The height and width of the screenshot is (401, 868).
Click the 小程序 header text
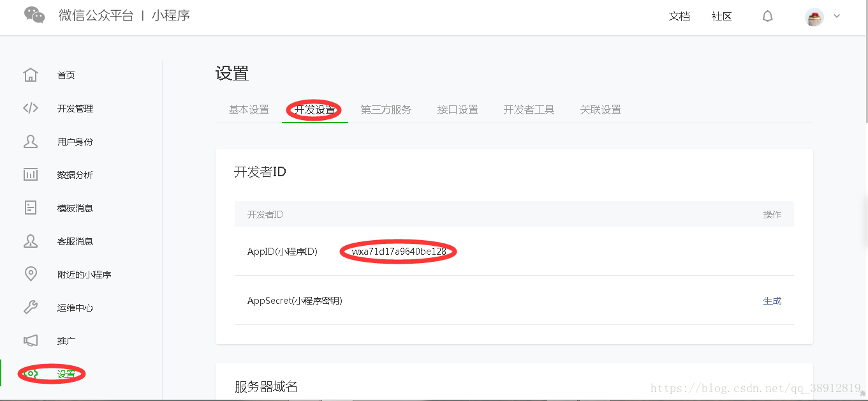click(x=171, y=16)
